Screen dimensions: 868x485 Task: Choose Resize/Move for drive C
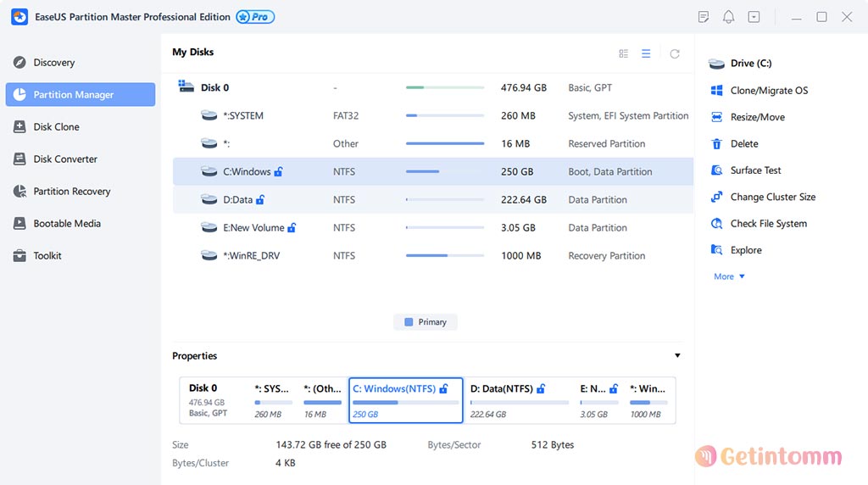pos(757,117)
